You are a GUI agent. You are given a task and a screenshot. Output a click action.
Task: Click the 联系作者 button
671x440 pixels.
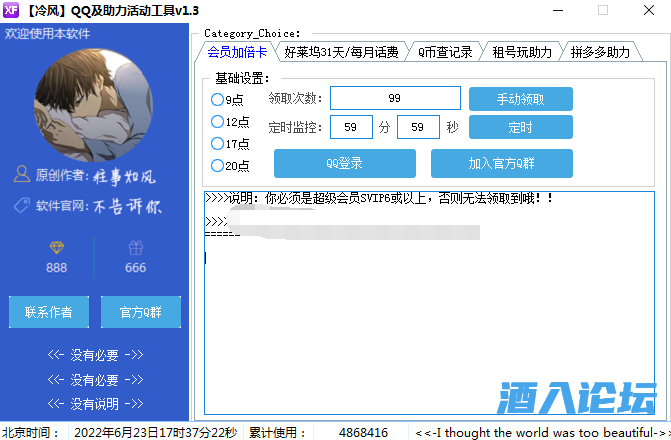point(49,312)
